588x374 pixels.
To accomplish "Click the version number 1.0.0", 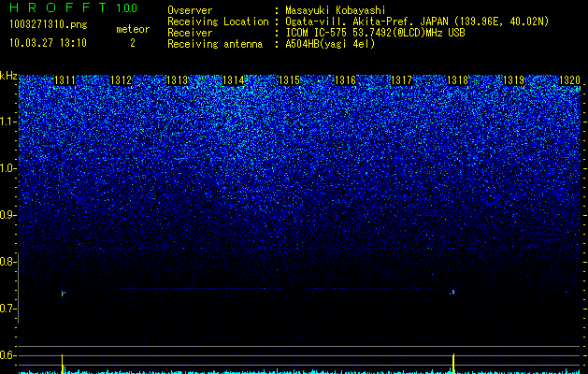I will pos(127,7).
